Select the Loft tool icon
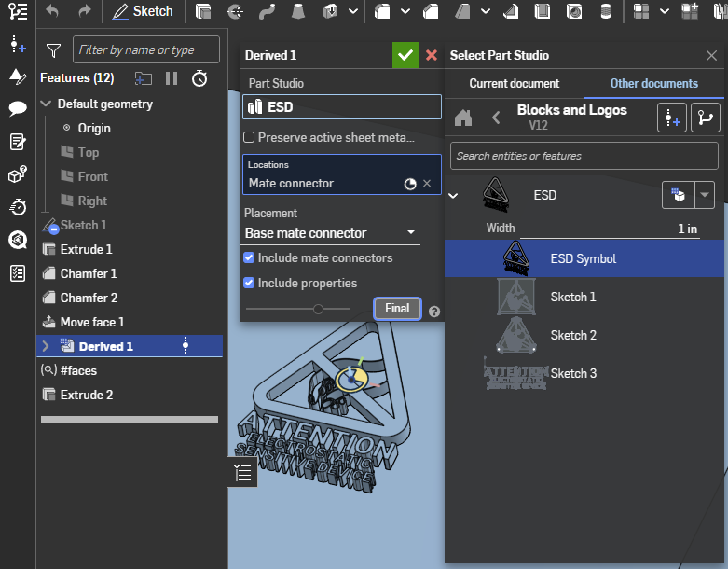Image resolution: width=728 pixels, height=569 pixels. [x=297, y=11]
